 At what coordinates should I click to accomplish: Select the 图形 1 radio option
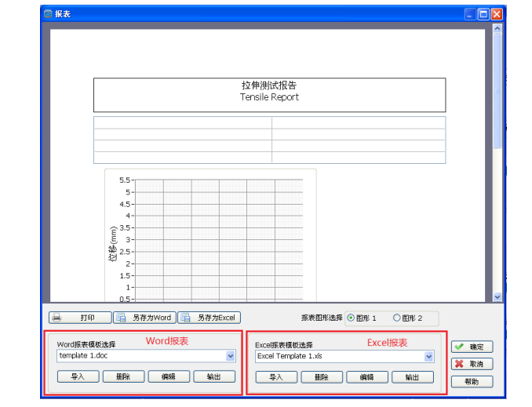351,318
